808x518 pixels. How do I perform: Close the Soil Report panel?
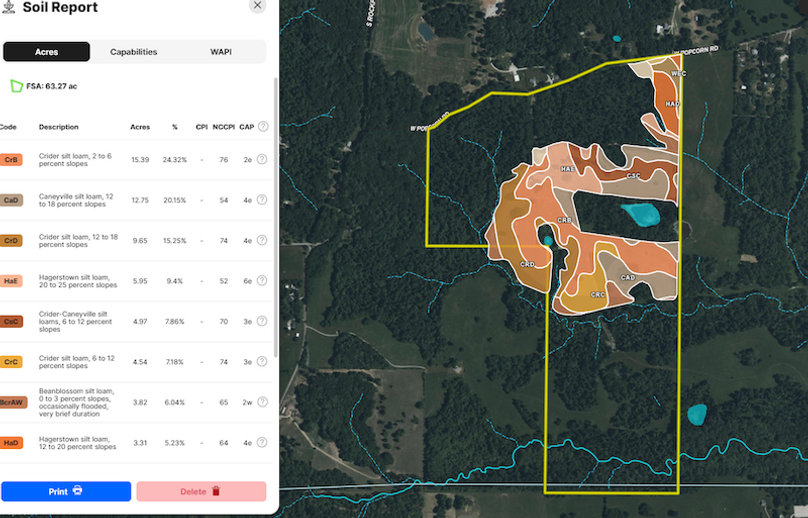pyautogui.click(x=257, y=5)
